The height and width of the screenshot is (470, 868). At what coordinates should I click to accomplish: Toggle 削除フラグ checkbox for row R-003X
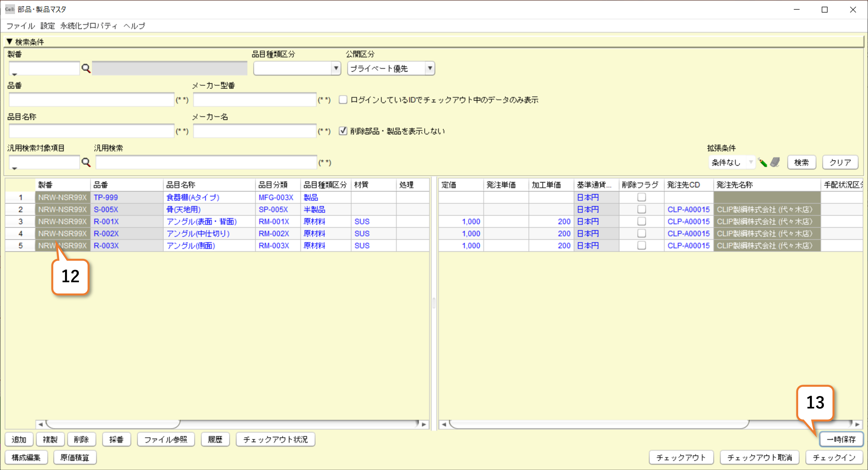pos(641,246)
